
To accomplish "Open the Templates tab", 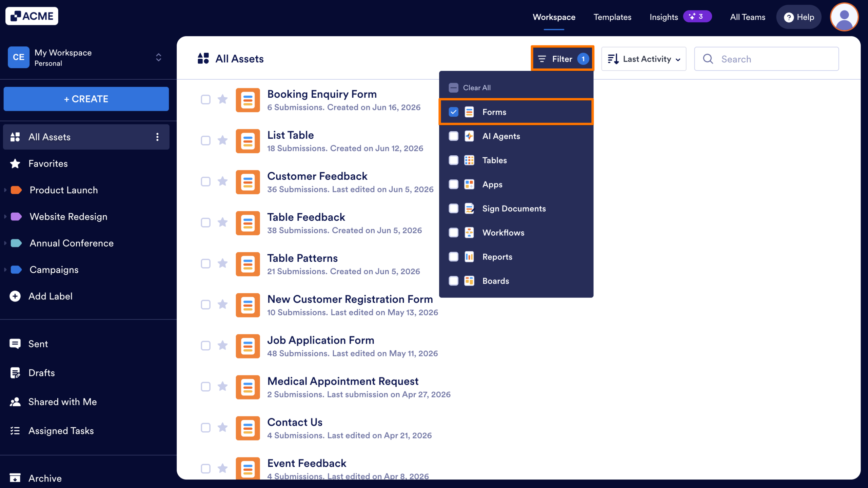I will click(612, 17).
